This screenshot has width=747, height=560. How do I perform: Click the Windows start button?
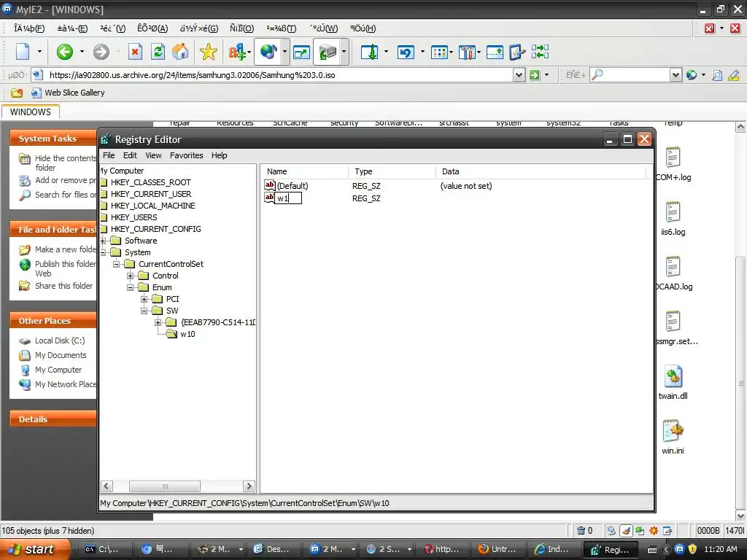35,549
